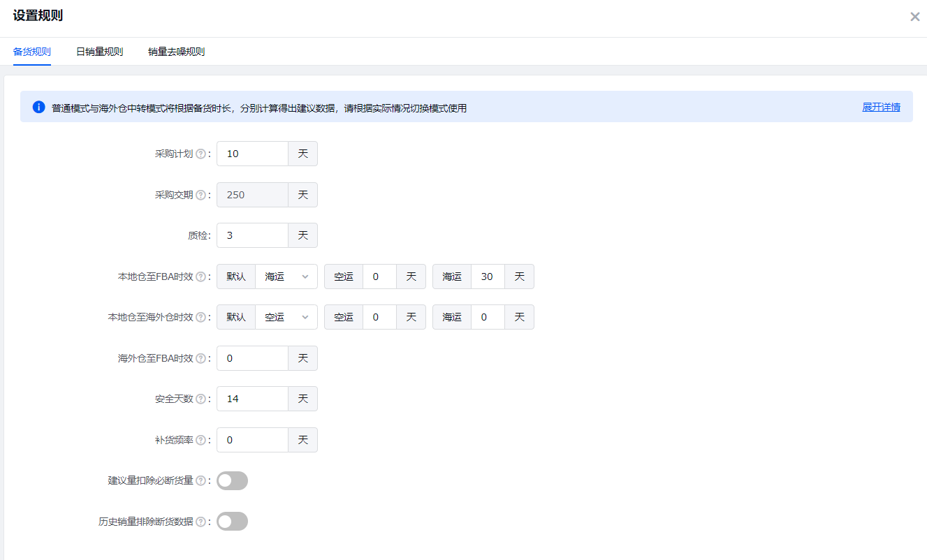This screenshot has width=927, height=560.
Task: Click the 本地仓至海外仓时效 label text
Action: (150, 317)
